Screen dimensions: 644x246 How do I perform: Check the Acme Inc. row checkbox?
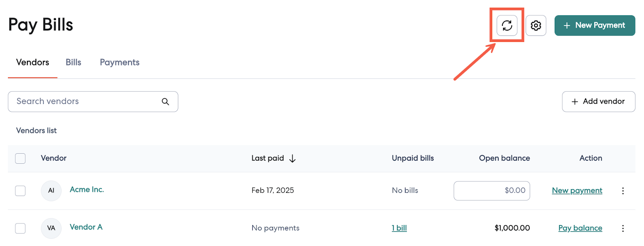21,191
